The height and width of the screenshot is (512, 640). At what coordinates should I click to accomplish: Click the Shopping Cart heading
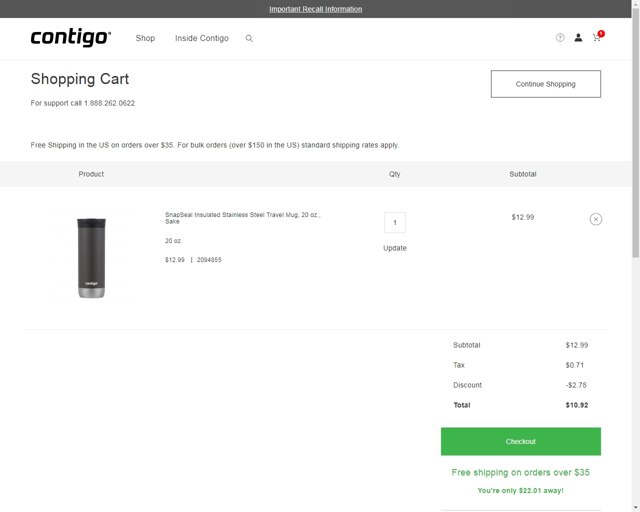coord(80,79)
